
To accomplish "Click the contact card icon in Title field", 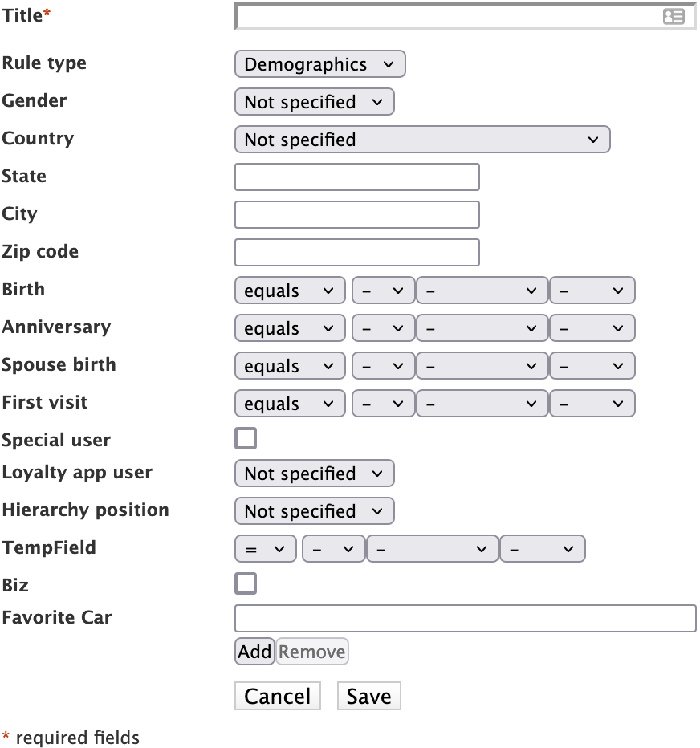I will [674, 16].
